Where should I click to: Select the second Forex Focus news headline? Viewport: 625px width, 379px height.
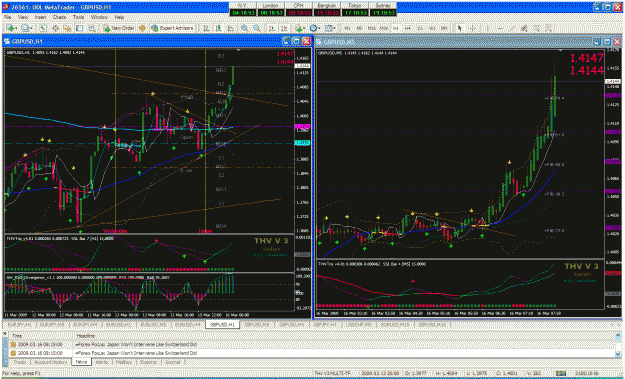tap(136, 353)
